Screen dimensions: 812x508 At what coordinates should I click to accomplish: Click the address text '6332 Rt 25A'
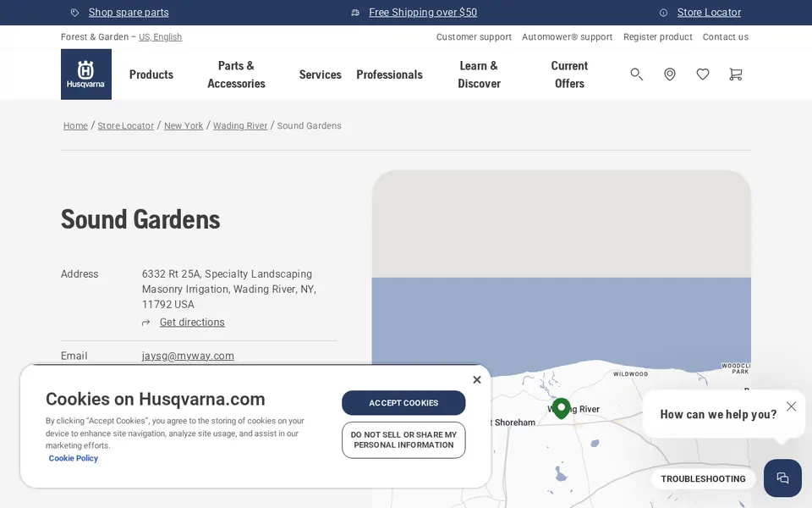[x=170, y=274]
